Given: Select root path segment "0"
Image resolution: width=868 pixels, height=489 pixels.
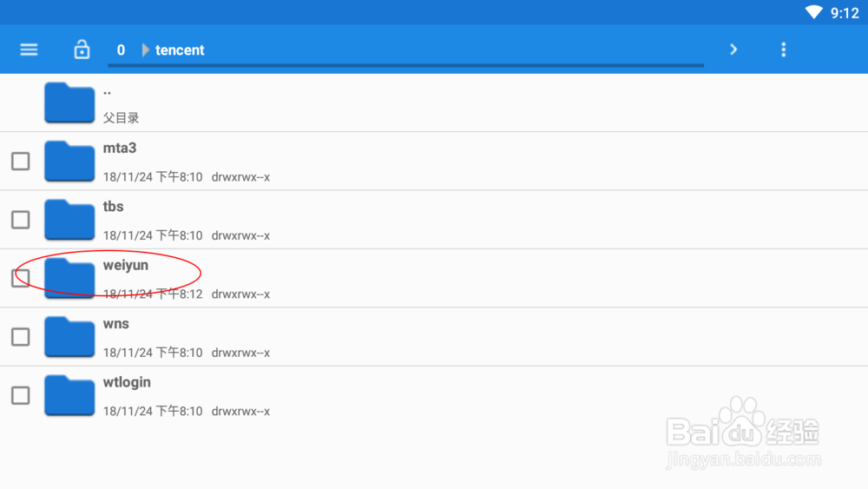Looking at the screenshot, I should [x=121, y=50].
